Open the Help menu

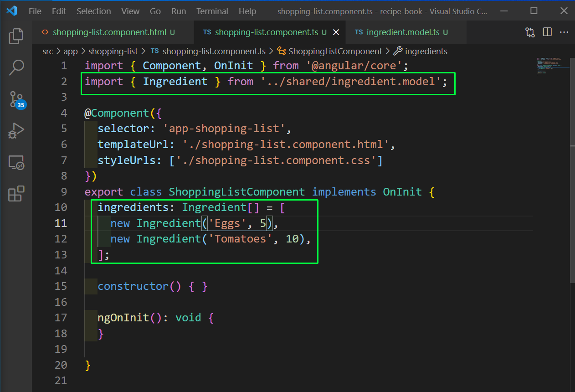[x=247, y=11]
